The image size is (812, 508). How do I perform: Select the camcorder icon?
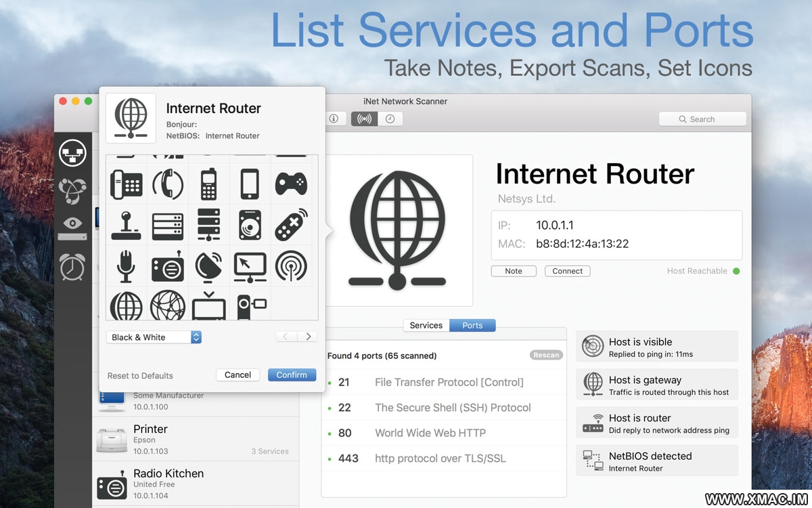pyautogui.click(x=251, y=307)
